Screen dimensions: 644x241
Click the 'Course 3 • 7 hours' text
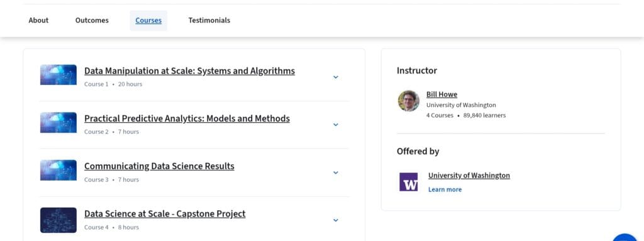[112, 180]
